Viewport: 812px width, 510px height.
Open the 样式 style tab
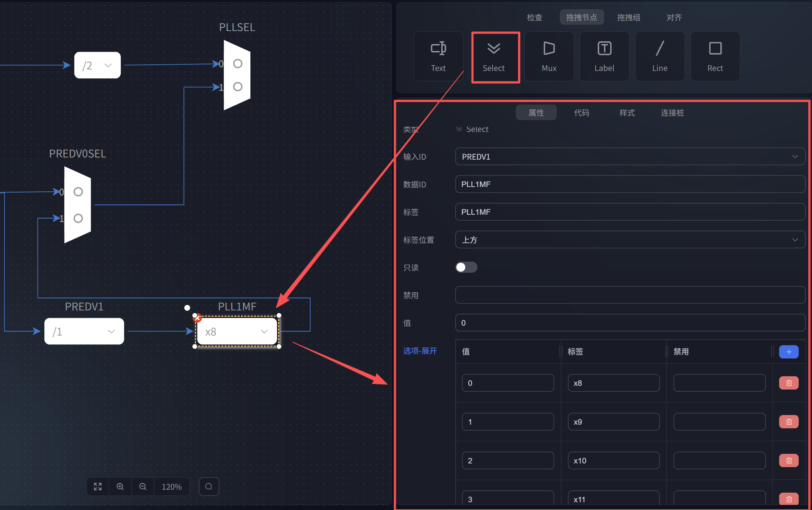tap(627, 113)
